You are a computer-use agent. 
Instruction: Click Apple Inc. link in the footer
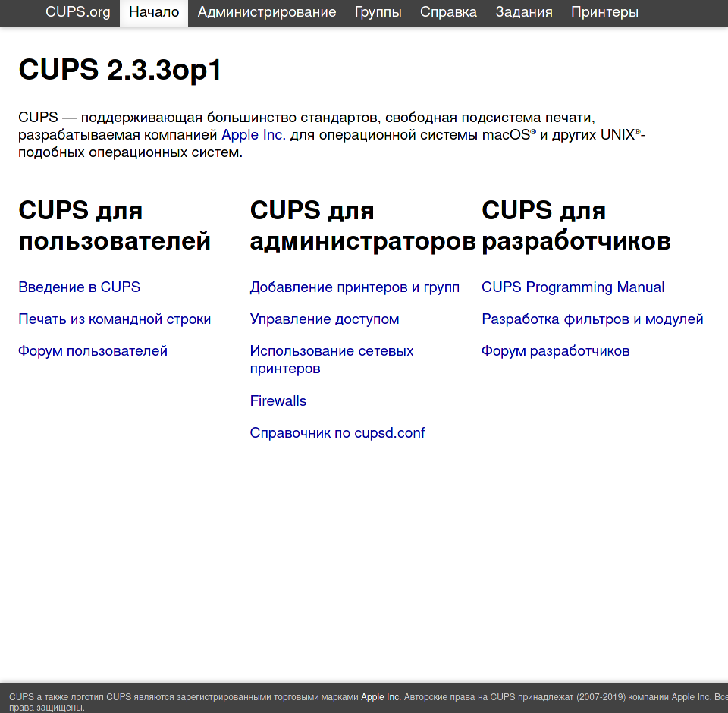click(x=381, y=697)
